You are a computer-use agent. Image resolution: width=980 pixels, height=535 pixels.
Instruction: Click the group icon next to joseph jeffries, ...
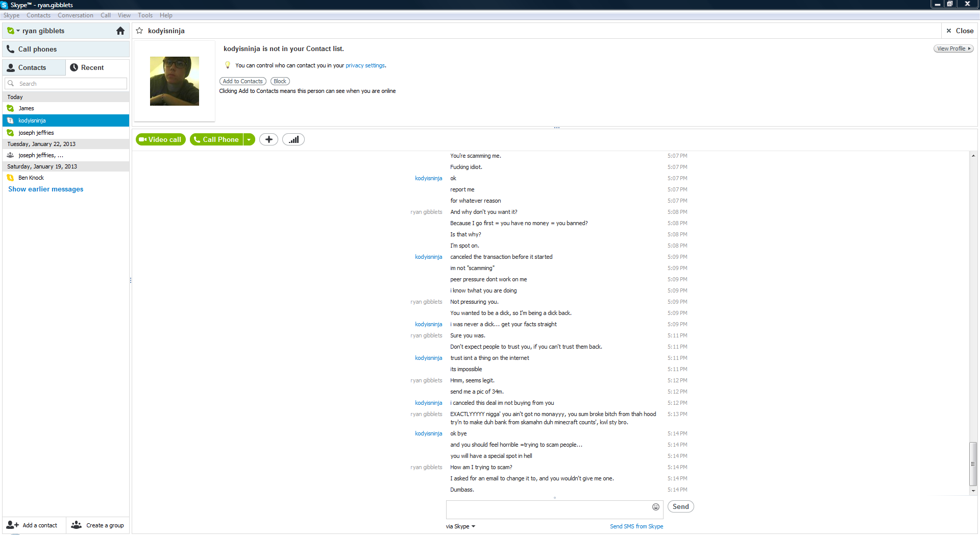[x=10, y=155]
